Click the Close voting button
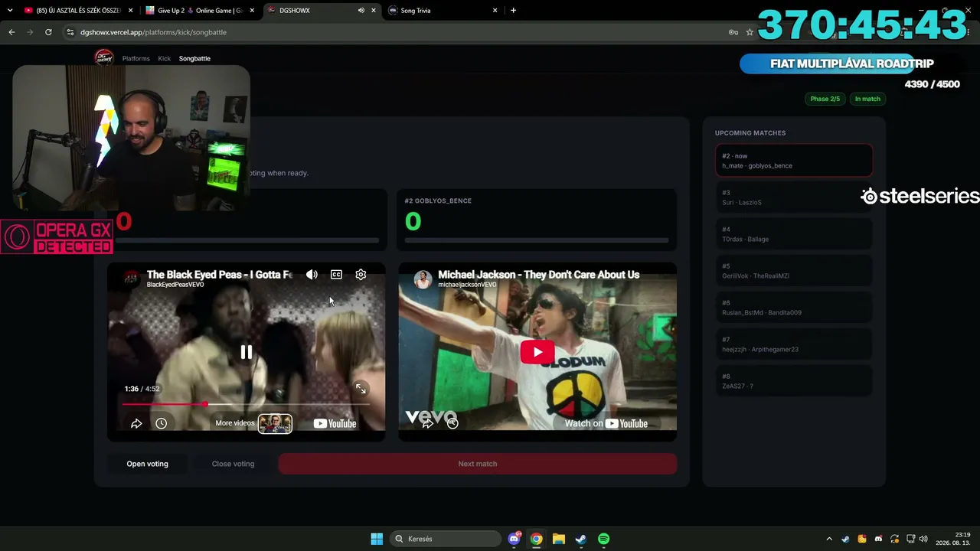980x551 pixels. click(x=233, y=464)
